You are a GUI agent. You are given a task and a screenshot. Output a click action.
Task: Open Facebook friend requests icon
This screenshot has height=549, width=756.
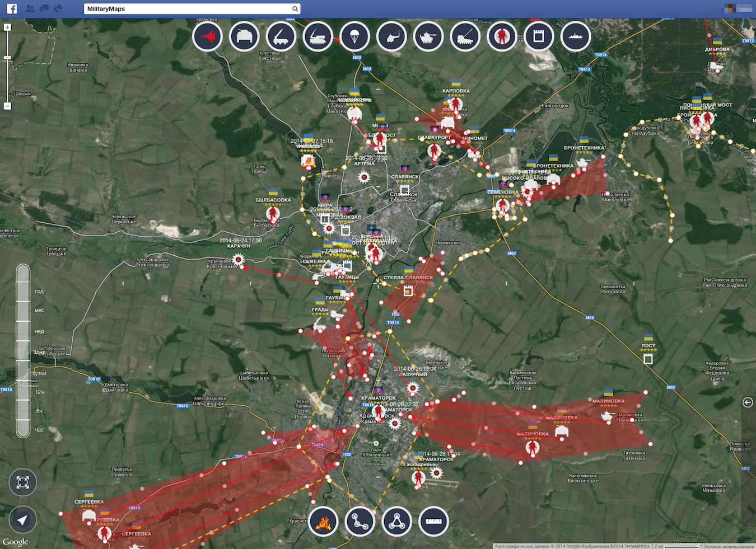point(30,8)
